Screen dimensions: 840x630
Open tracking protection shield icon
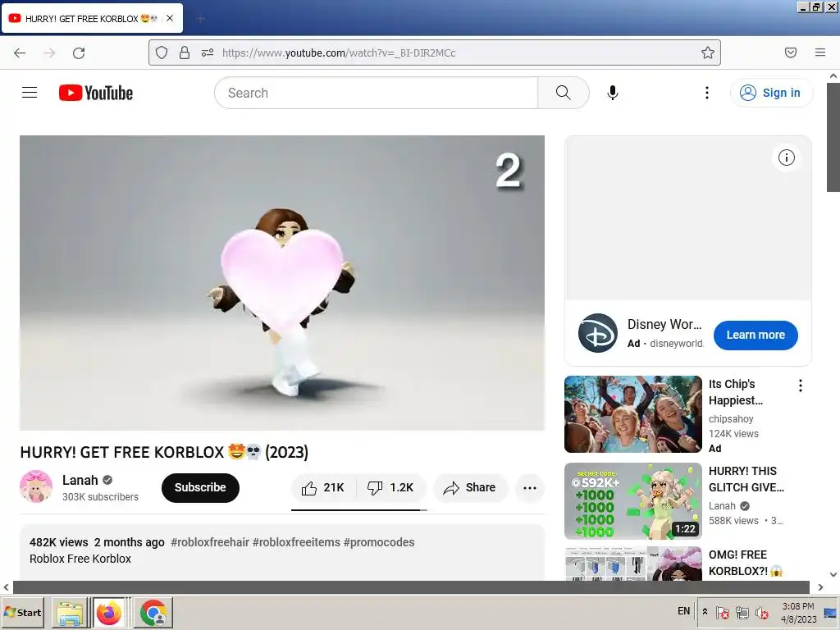click(x=162, y=52)
